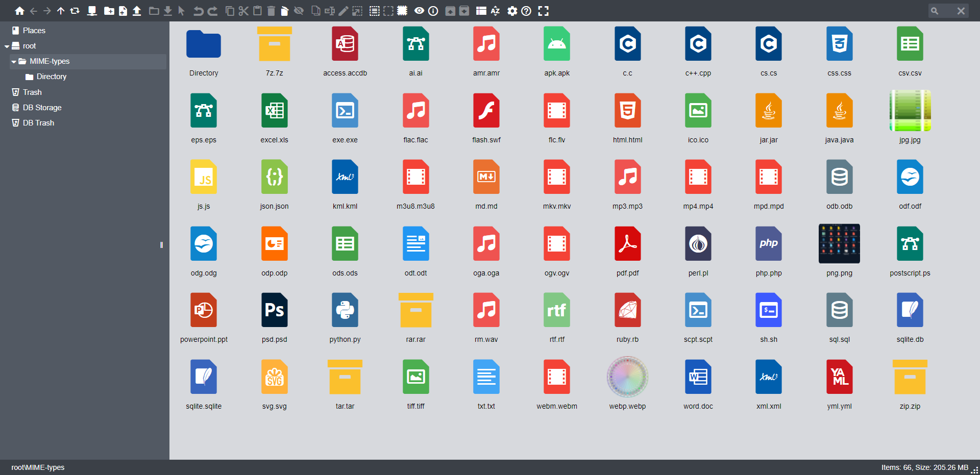Screen dimensions: 980x475
Task: Go to the Home folder icon
Action: 19,11
